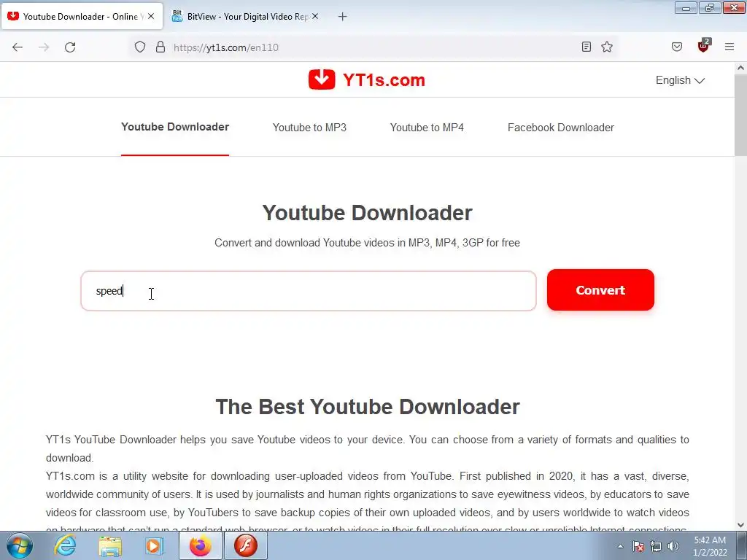
Task: Click the Youtube Downloader main heading
Action: 368,213
